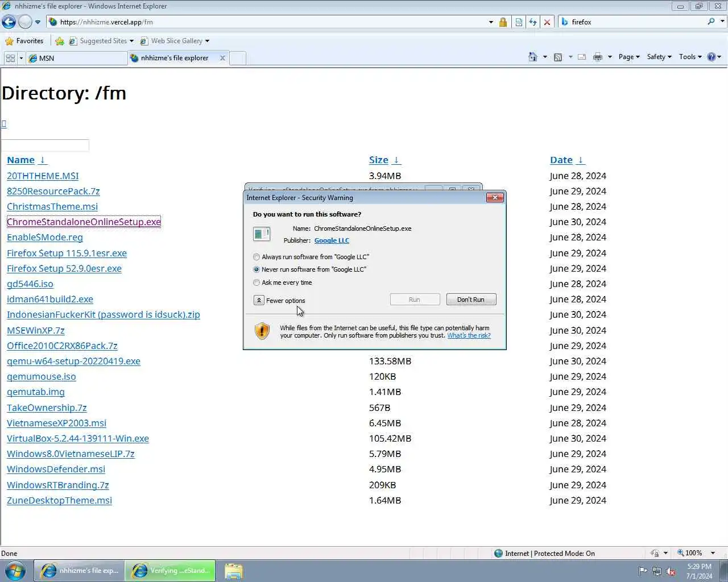
Task: Click the Windows Start orb
Action: click(x=15, y=570)
